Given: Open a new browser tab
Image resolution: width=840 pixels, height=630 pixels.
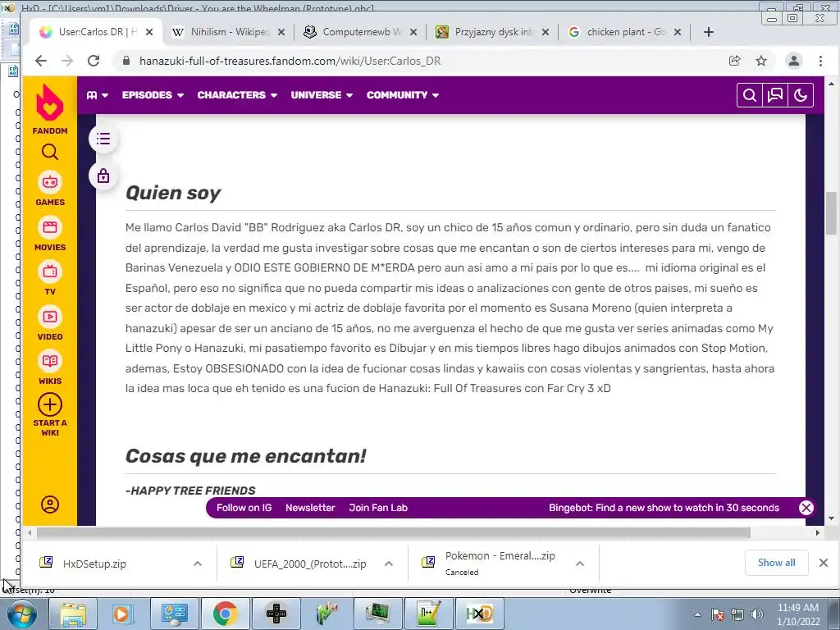Looking at the screenshot, I should coord(708,32).
